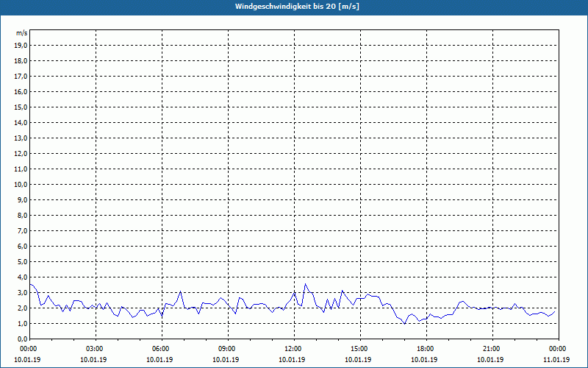Click the 15,0 y-axis label

coord(21,107)
